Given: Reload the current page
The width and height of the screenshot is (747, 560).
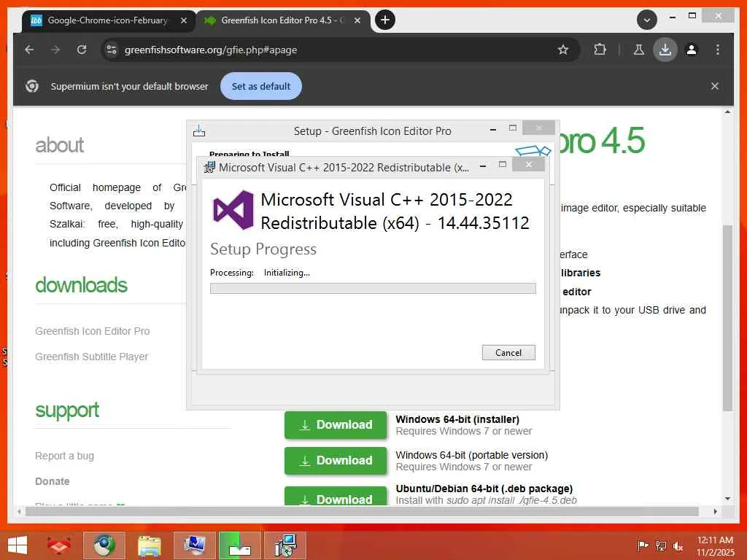Looking at the screenshot, I should point(82,50).
